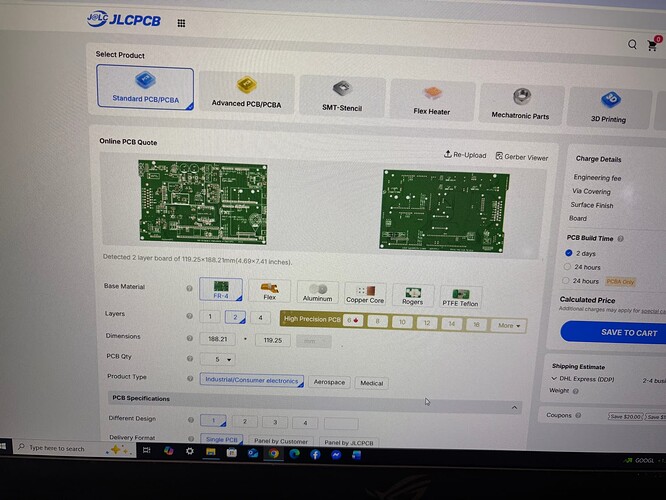Open the apps grid menu beside the JLCPCB logo
This screenshot has height=500, width=666.
click(x=181, y=22)
